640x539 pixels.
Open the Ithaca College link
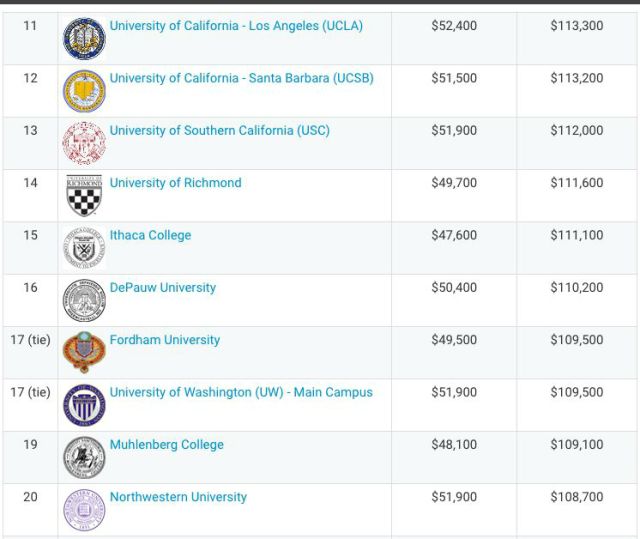click(150, 235)
